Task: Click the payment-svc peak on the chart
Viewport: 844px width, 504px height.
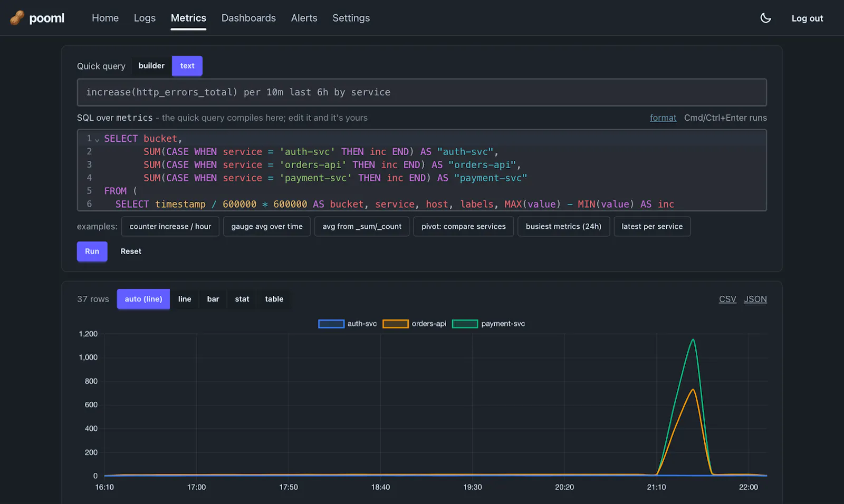Action: (693, 340)
